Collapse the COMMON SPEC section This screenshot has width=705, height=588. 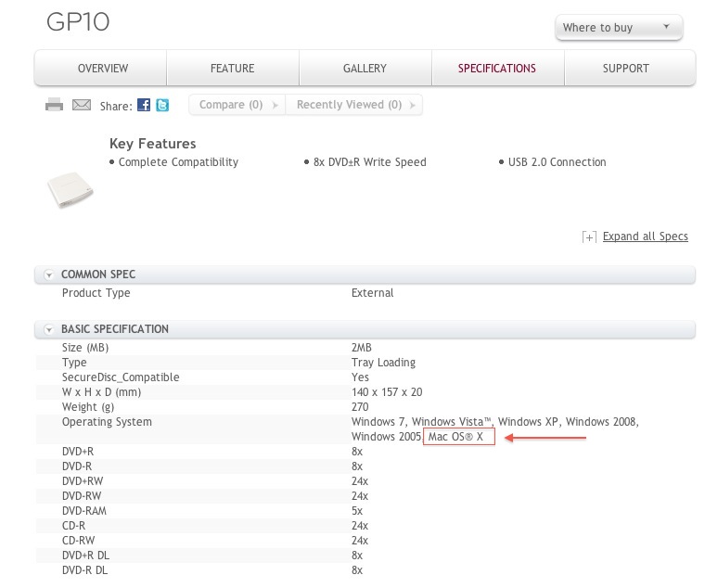coord(49,275)
